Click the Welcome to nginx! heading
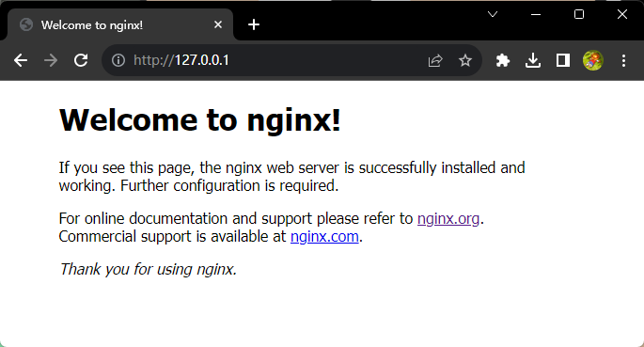This screenshot has width=644, height=347. 200,119
